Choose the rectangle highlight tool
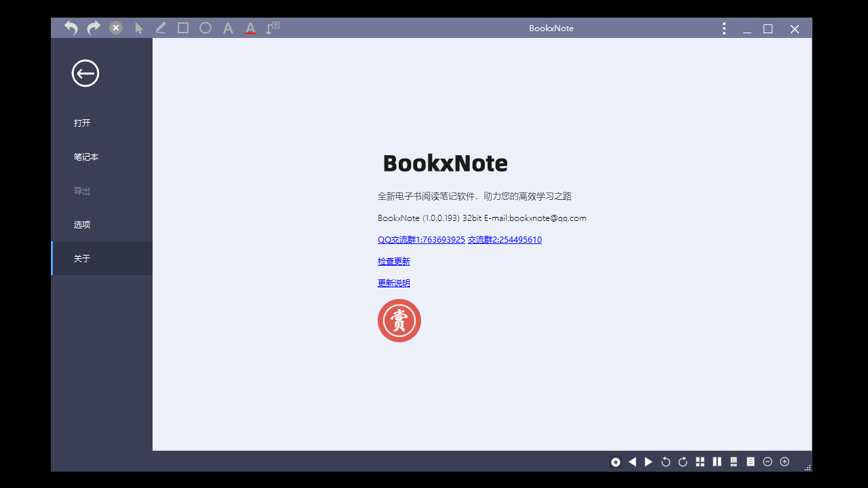Image resolution: width=868 pixels, height=488 pixels. 182,28
